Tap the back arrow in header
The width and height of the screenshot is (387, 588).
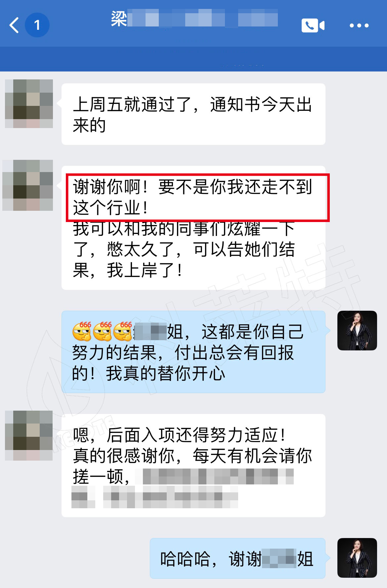coord(14,25)
